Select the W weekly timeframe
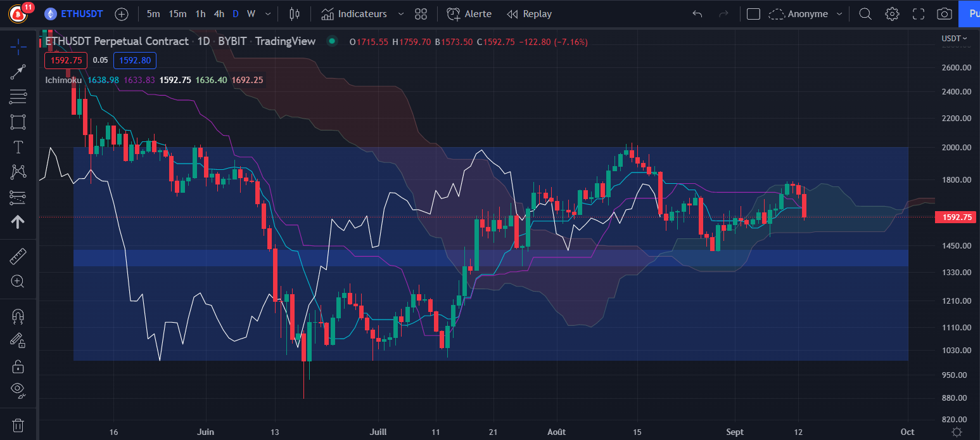The width and height of the screenshot is (980, 440). click(x=251, y=14)
